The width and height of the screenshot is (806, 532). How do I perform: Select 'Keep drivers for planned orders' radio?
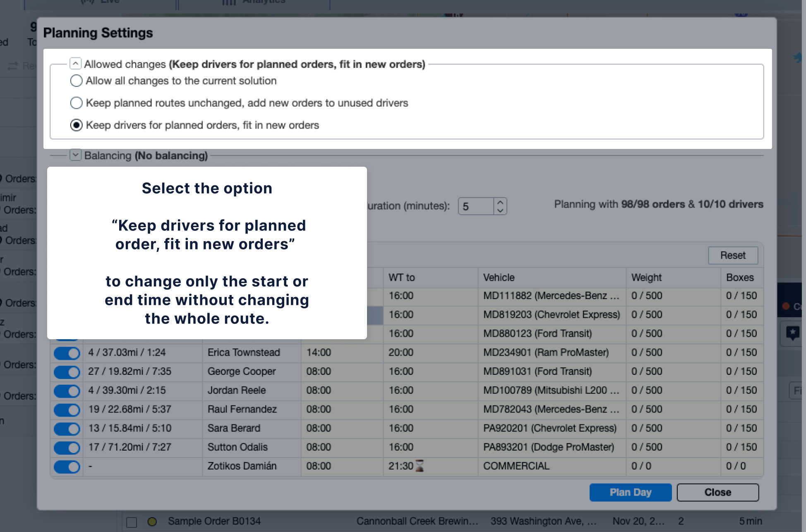(x=77, y=125)
